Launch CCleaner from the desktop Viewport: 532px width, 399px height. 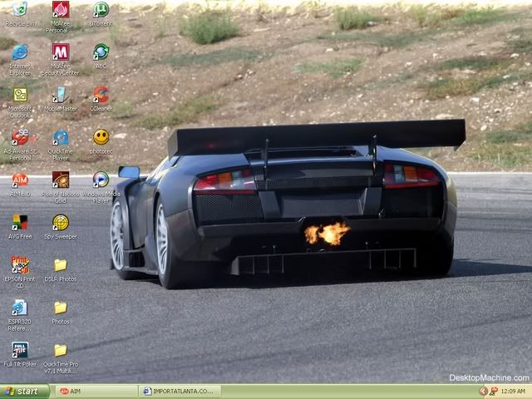pyautogui.click(x=101, y=95)
